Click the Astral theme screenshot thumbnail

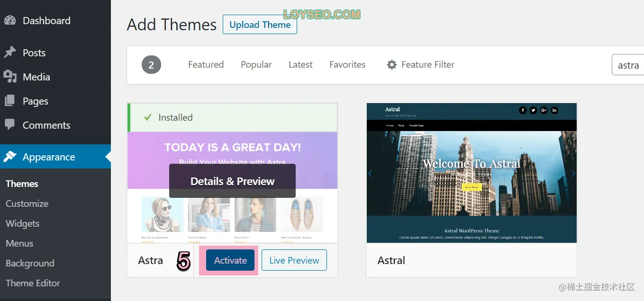(x=472, y=173)
